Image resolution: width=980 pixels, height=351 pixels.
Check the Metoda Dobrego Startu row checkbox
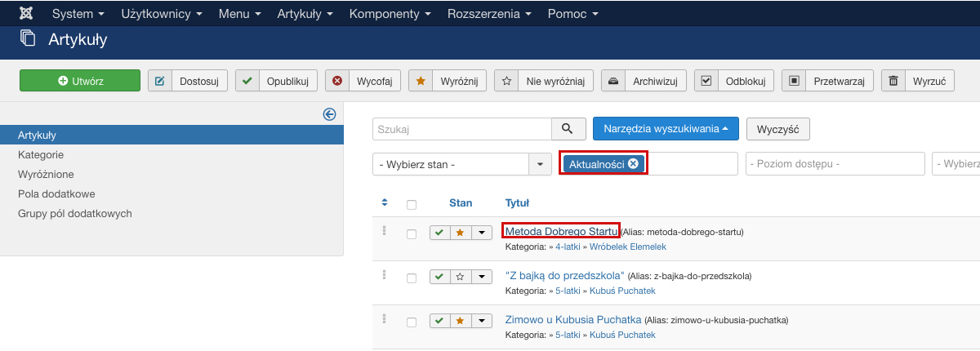412,233
